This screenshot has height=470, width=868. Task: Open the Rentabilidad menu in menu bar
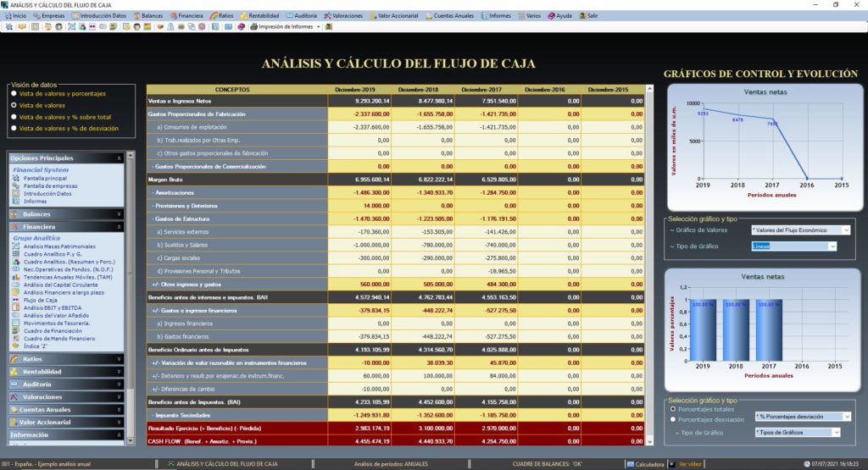[x=259, y=16]
